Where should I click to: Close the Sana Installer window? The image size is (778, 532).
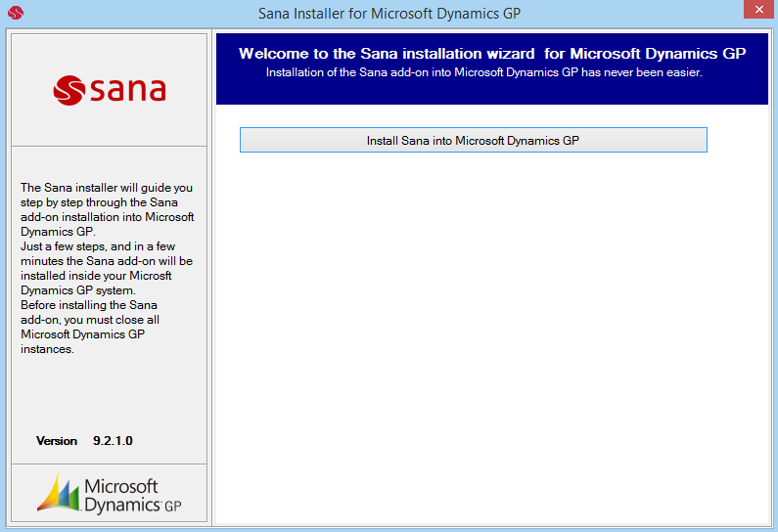click(758, 10)
